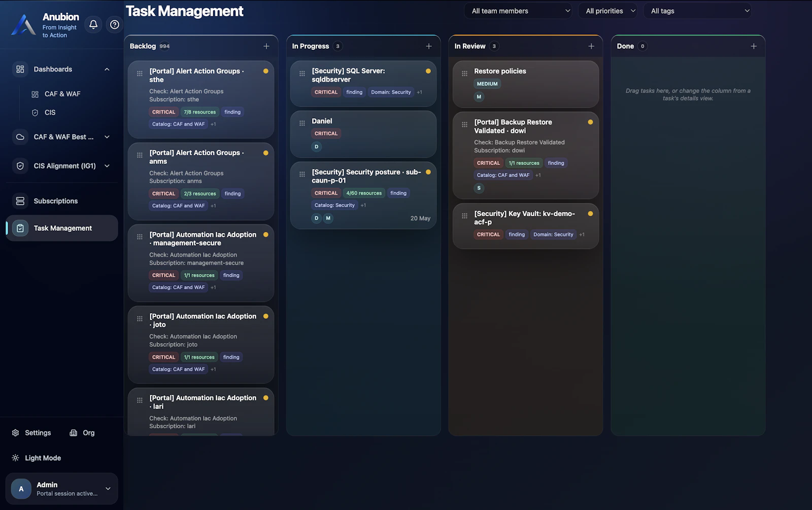Click the S avatar on Backup Restore Validated card
Viewport: 812px width, 510px height.
tap(479, 188)
